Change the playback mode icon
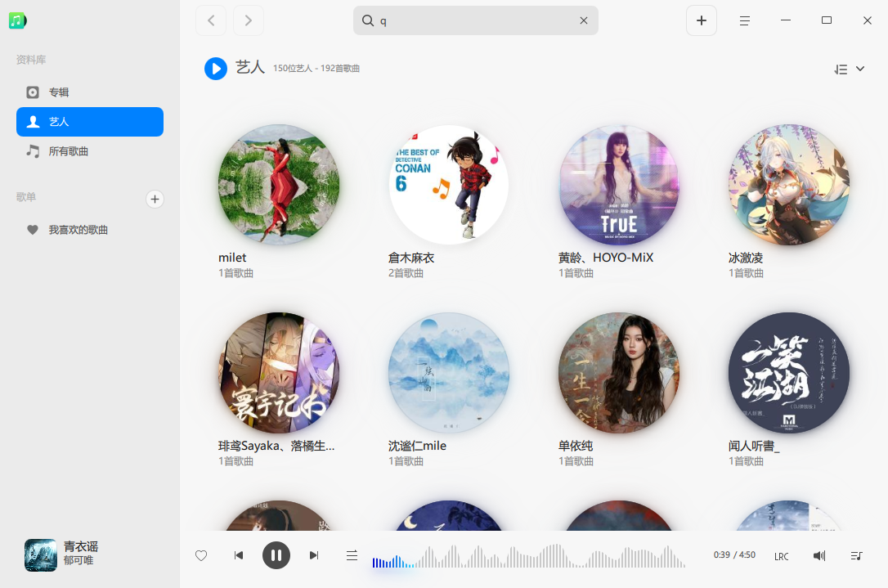This screenshot has width=888, height=588. [x=352, y=555]
